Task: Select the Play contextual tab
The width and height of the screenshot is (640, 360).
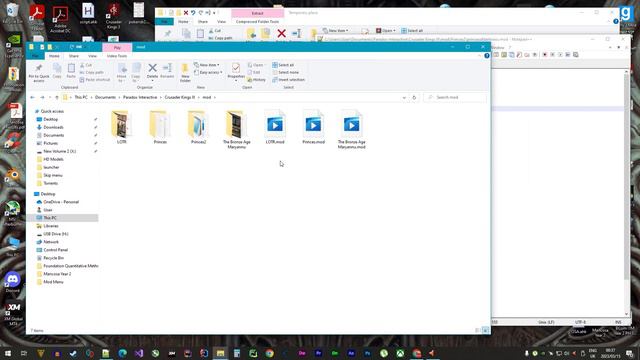Action: pos(117,47)
